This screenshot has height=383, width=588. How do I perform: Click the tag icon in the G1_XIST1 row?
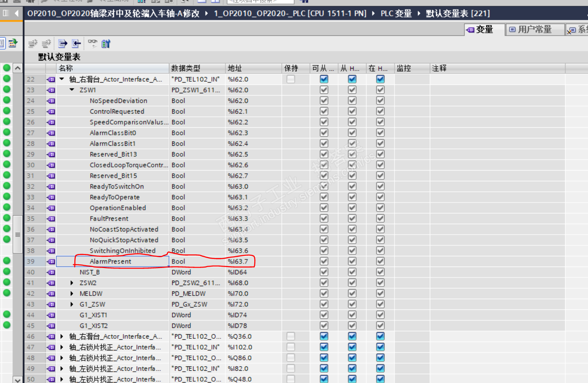click(51, 315)
